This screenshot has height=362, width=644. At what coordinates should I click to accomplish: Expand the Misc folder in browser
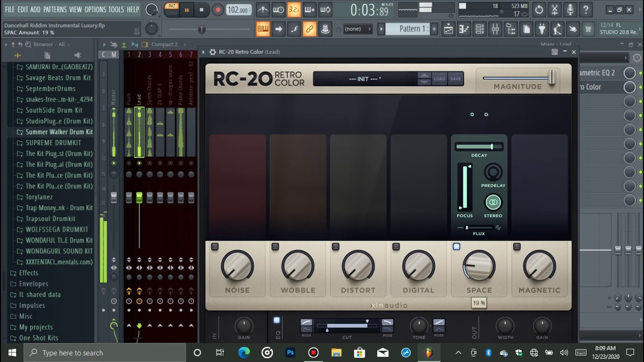tap(21, 316)
